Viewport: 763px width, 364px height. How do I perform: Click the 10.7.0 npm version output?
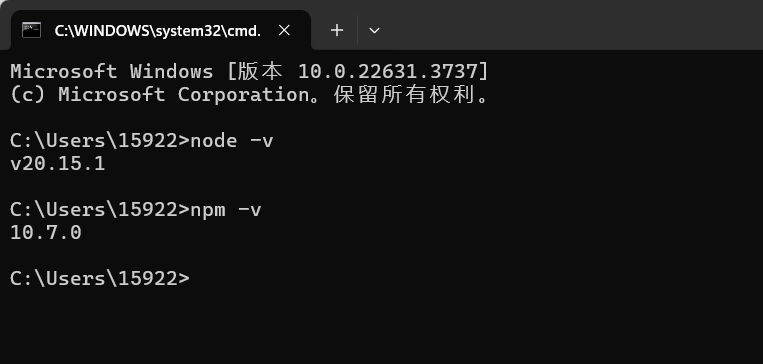[46, 233]
